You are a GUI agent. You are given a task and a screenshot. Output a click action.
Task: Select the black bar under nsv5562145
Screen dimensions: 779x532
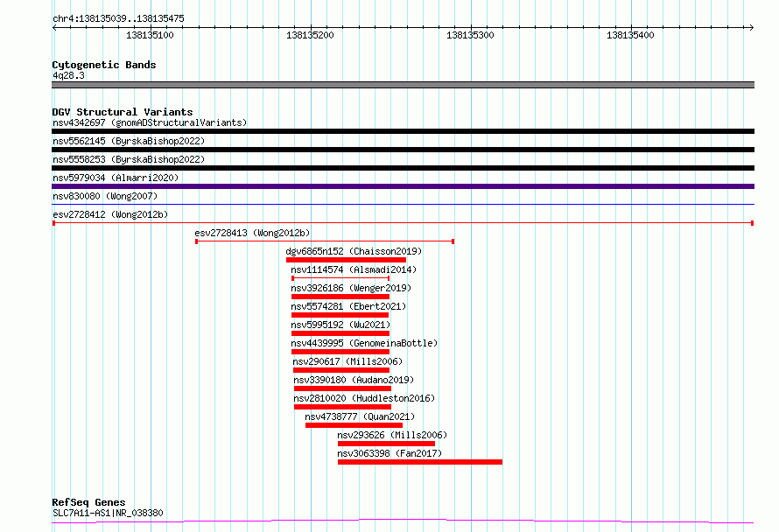[x=403, y=150]
